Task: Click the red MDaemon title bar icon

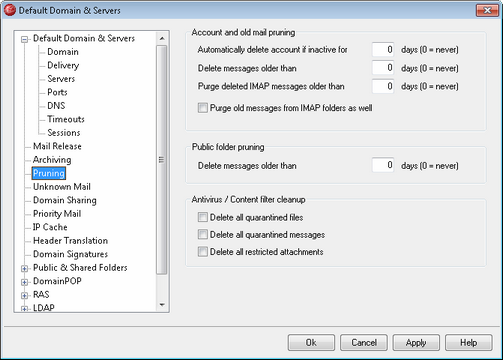Action: click(10, 10)
